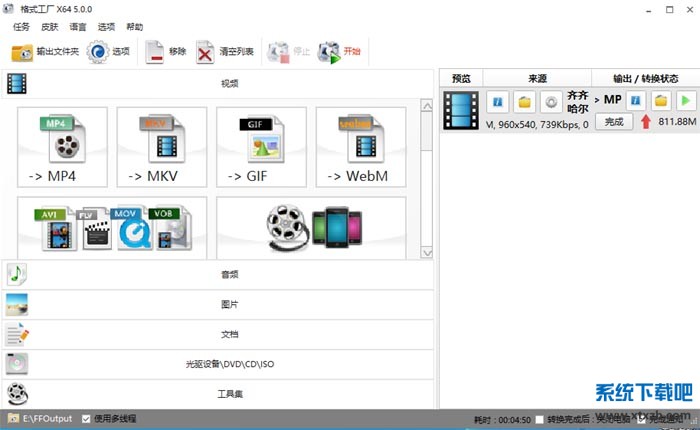Open the 任务 task menu
This screenshot has width=700, height=430.
coord(21,27)
